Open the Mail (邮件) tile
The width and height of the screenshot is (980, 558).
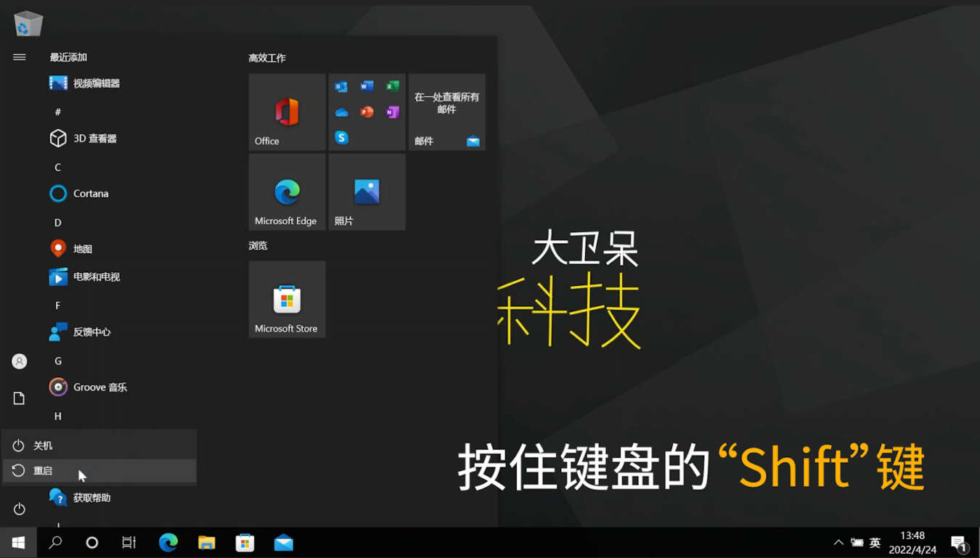[x=446, y=112]
